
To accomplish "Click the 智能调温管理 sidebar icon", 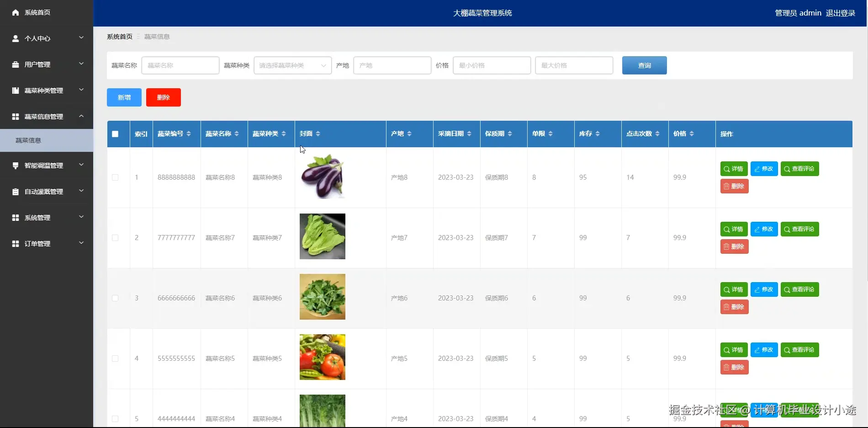I will tap(15, 165).
